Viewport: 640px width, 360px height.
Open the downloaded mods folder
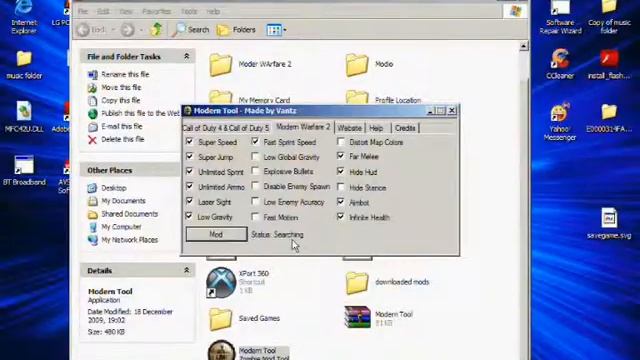click(387, 282)
